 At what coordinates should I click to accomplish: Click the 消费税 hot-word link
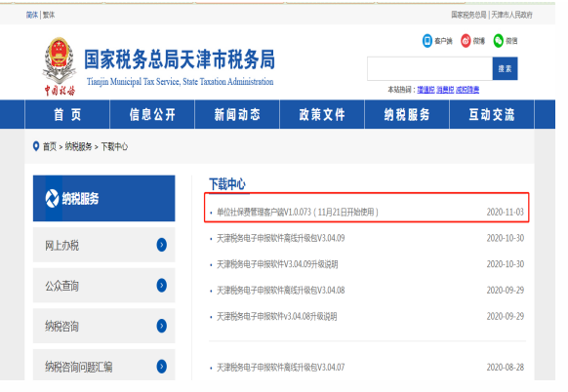pos(445,90)
